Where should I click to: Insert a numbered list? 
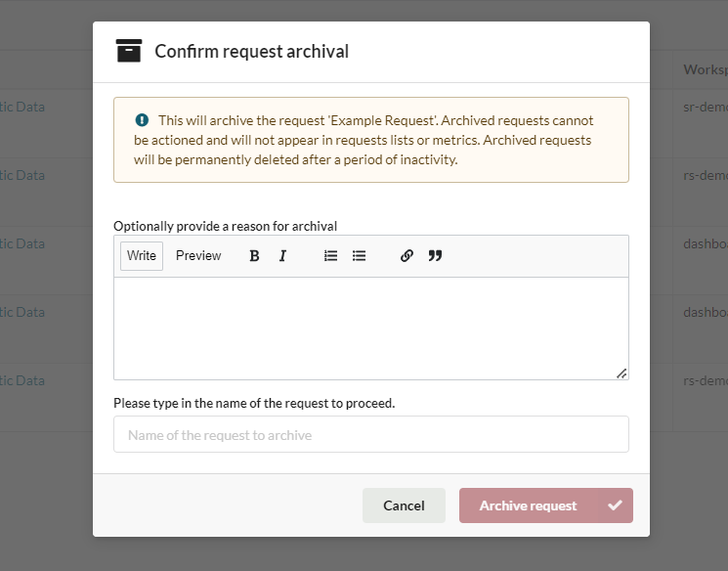coord(330,256)
